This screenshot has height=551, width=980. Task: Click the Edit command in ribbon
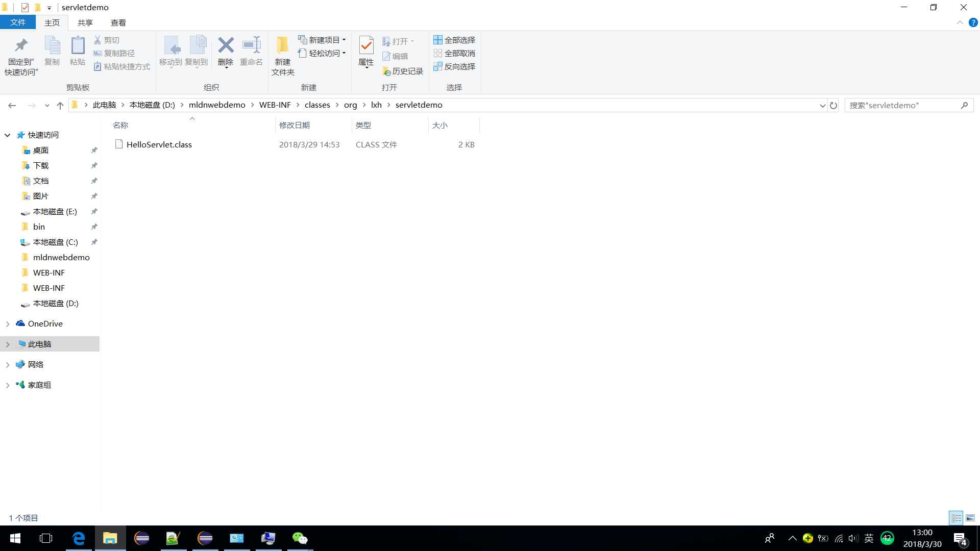click(x=395, y=56)
